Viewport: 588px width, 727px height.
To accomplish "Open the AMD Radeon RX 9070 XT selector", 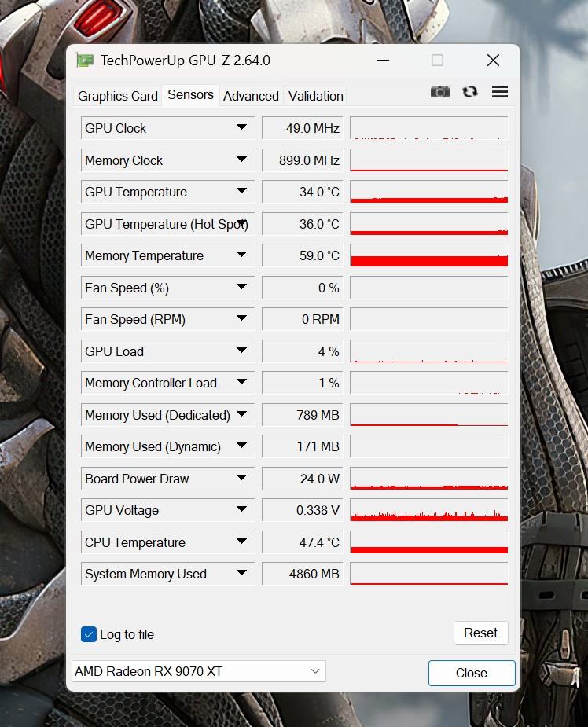I will pos(199,671).
